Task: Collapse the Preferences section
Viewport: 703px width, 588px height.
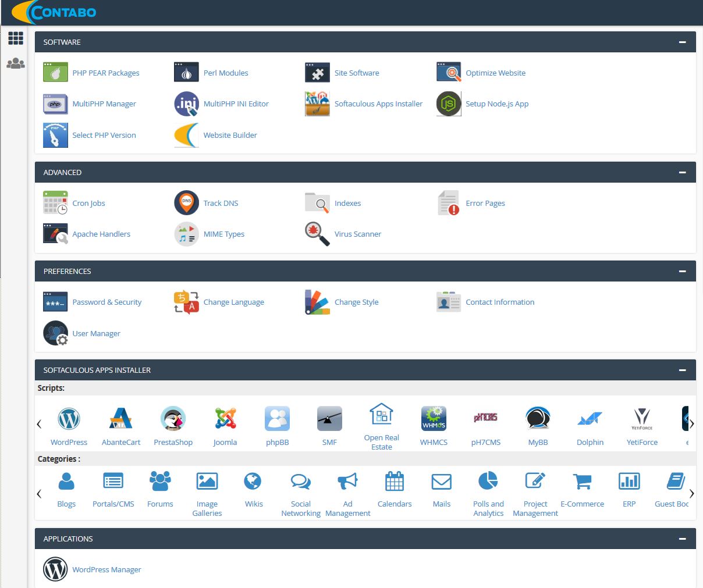Action: click(683, 271)
